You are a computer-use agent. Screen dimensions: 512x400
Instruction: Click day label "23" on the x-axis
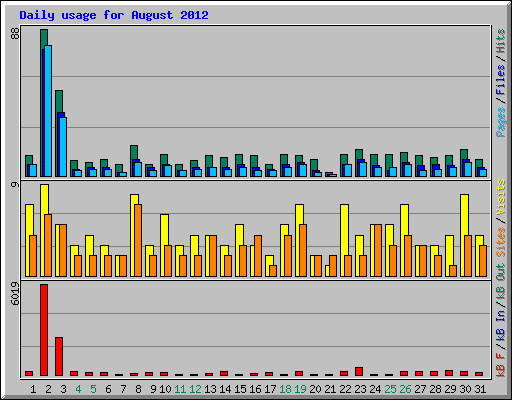[x=360, y=389]
